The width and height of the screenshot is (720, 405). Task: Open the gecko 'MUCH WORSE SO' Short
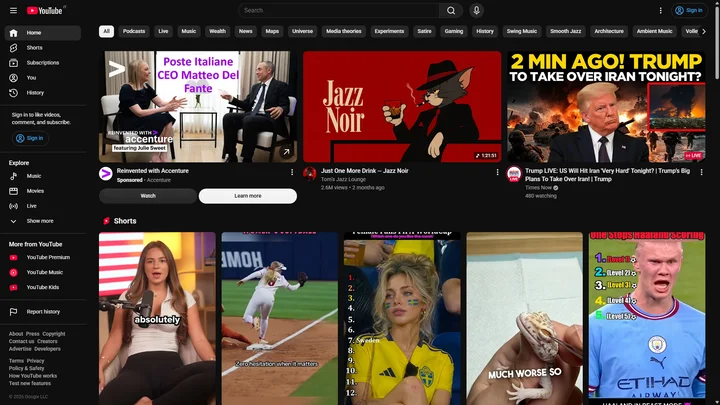524,318
